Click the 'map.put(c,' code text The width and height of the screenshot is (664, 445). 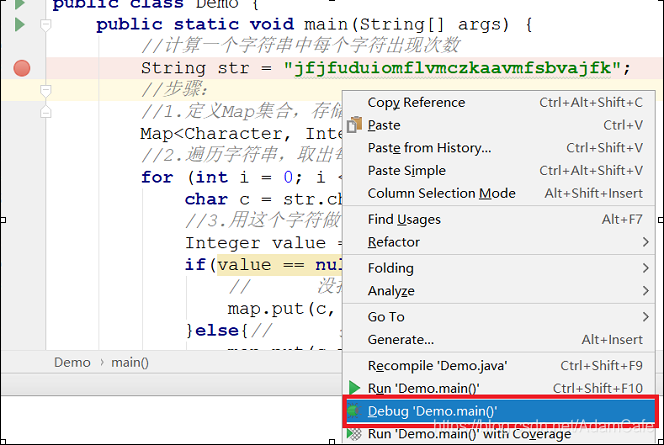tap(281, 309)
